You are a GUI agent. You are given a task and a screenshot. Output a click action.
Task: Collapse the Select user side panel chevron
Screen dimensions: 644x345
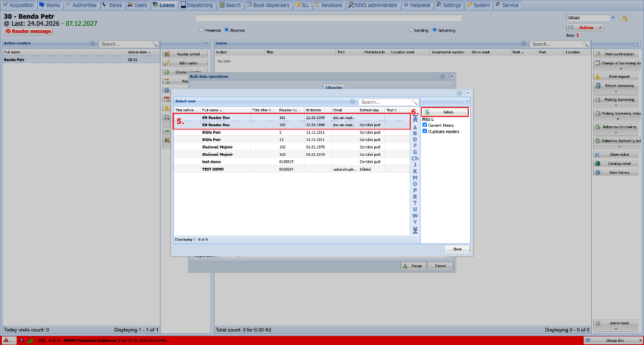click(x=467, y=101)
